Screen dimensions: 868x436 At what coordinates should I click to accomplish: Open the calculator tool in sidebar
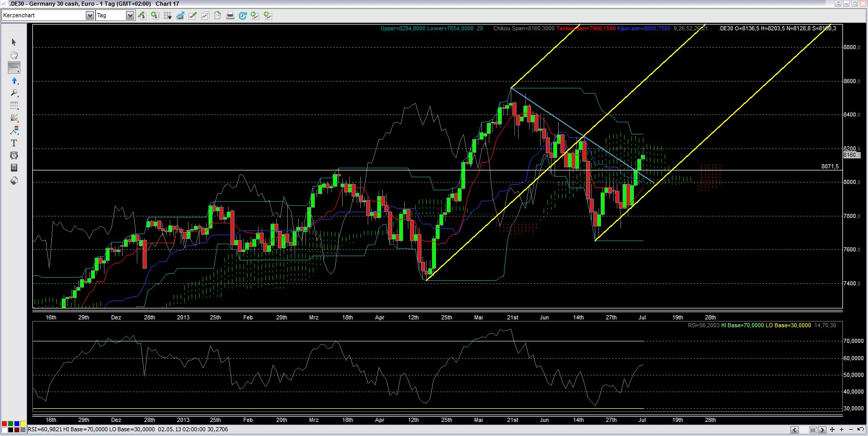14,168
